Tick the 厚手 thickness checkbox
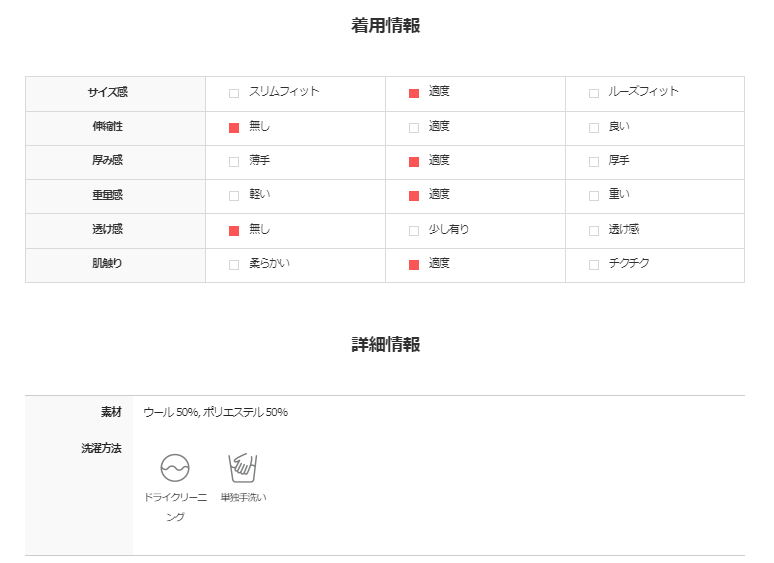This screenshot has height=563, width=774. (x=594, y=162)
